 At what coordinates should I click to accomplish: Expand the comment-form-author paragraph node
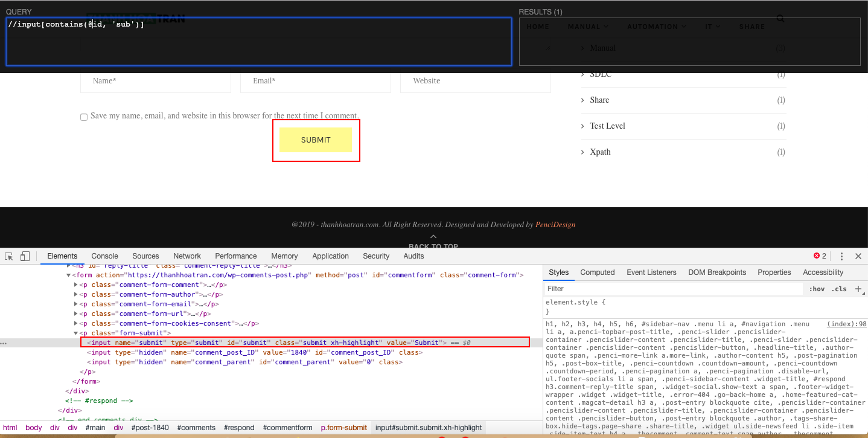tap(76, 294)
